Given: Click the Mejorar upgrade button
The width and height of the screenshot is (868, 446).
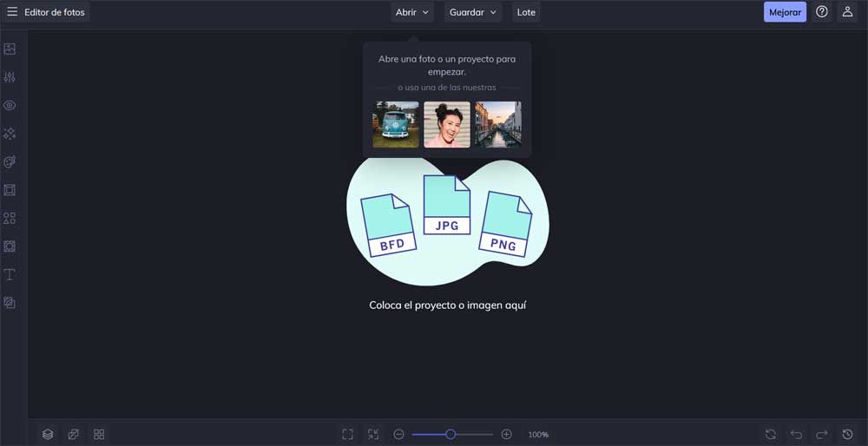Looking at the screenshot, I should [785, 12].
